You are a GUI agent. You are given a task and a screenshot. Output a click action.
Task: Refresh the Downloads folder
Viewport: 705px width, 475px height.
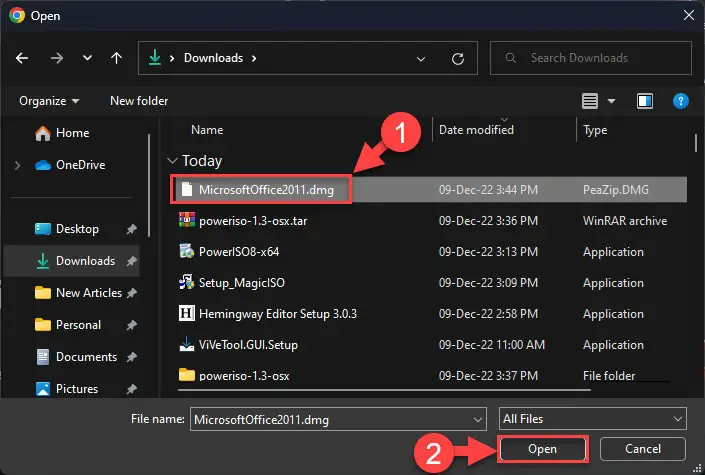(458, 58)
